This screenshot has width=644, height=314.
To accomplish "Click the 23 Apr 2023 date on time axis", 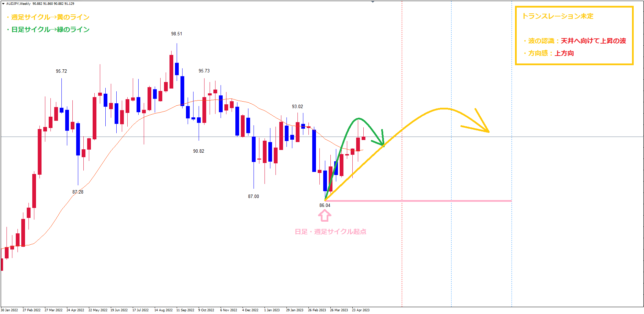I will [x=361, y=310].
